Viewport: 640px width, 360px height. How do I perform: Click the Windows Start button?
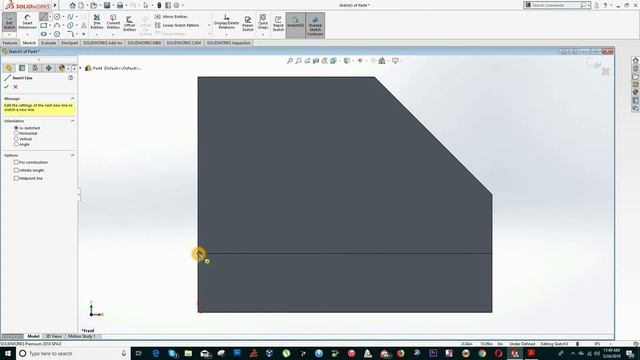pos(8,353)
